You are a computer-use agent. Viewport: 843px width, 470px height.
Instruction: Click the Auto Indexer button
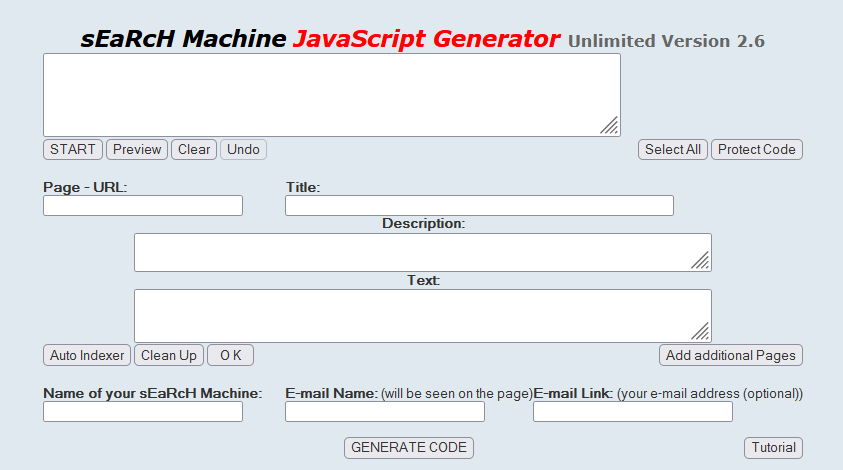point(87,356)
